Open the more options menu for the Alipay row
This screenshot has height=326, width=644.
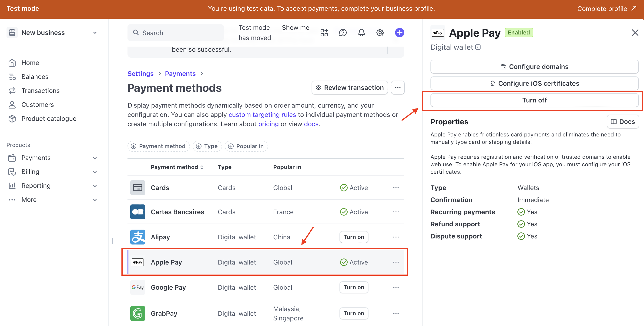click(x=396, y=237)
